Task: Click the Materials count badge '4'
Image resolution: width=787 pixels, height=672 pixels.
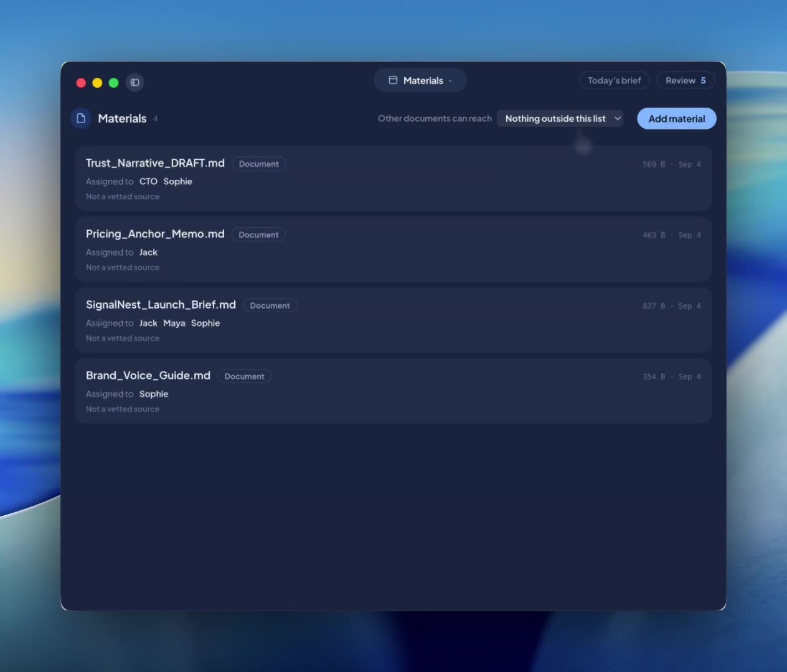Action: tap(156, 119)
